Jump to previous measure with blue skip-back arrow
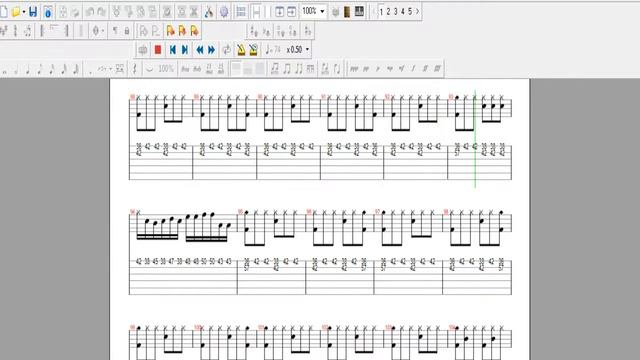This screenshot has width=640, height=360. click(173, 50)
